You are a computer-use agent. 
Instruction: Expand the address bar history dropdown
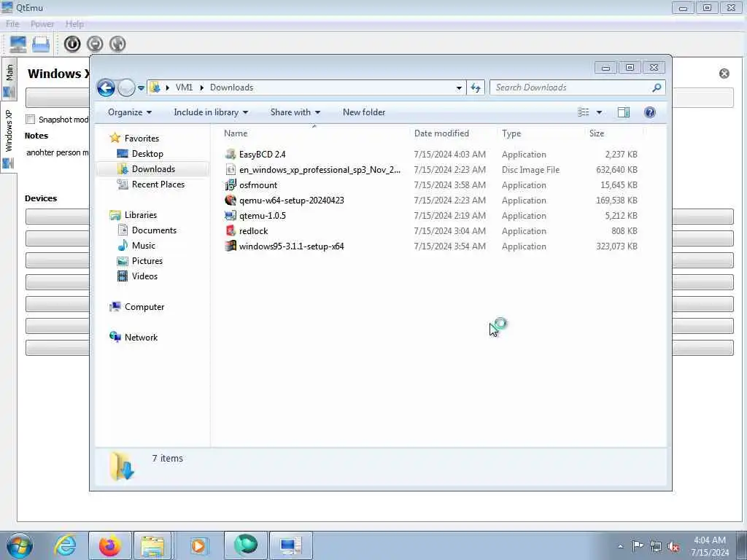click(x=459, y=87)
